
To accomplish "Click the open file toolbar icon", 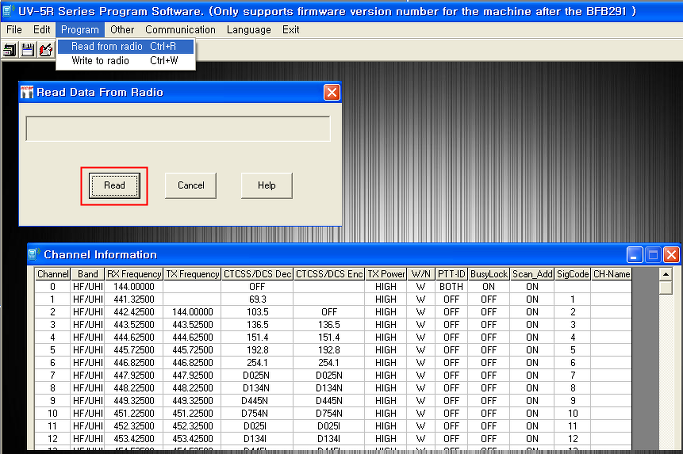I will (x=10, y=50).
